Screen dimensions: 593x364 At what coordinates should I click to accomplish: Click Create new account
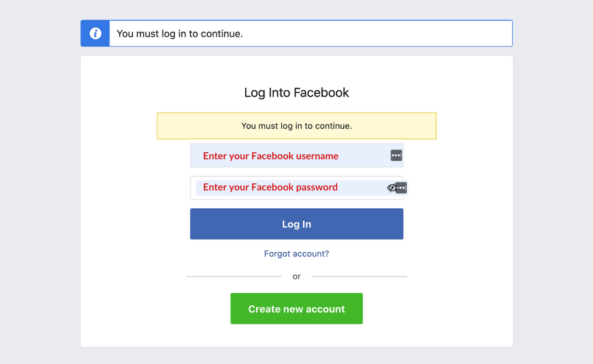point(296,308)
